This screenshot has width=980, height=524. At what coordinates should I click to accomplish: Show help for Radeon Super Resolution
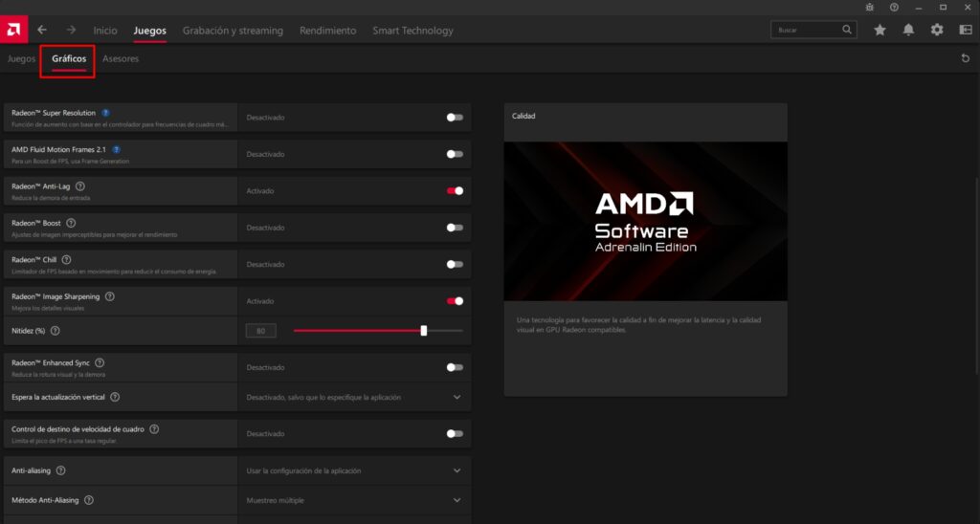(x=105, y=113)
